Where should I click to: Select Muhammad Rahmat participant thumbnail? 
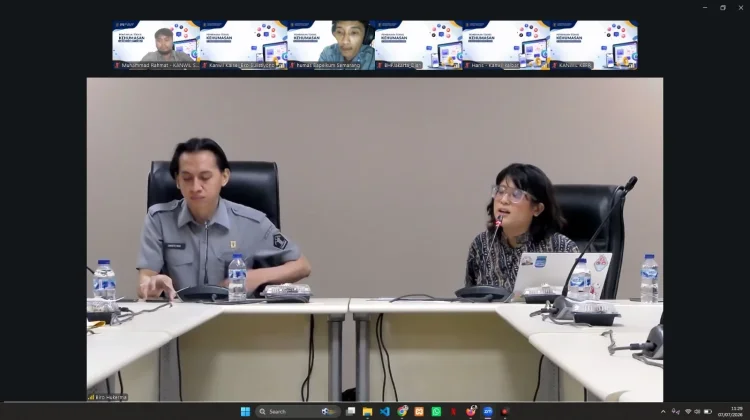point(156,45)
